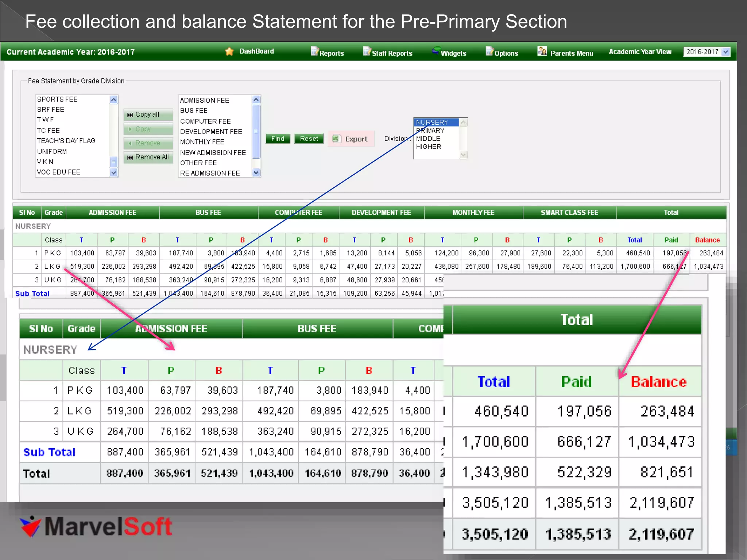Select VOC EDU FEE in left list

click(58, 172)
